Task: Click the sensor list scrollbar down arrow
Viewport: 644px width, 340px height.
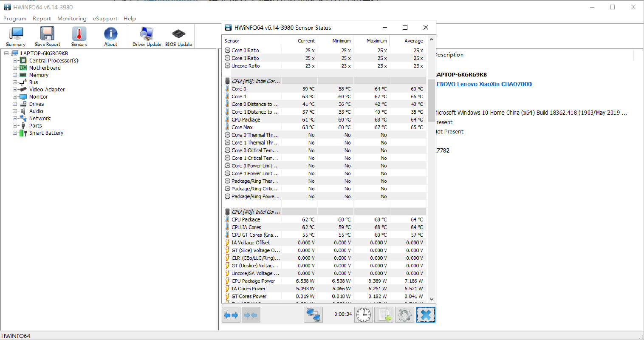Action: [x=432, y=299]
